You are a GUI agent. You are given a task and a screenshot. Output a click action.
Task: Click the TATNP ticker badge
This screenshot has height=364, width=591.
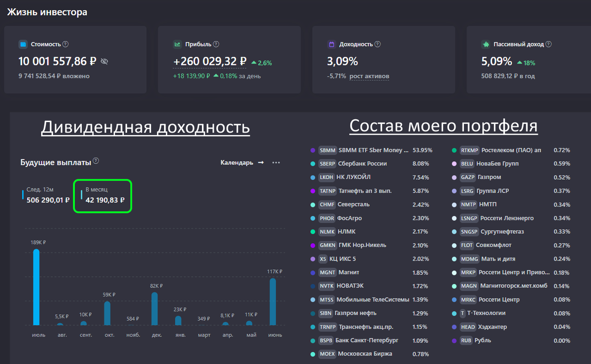(x=328, y=191)
